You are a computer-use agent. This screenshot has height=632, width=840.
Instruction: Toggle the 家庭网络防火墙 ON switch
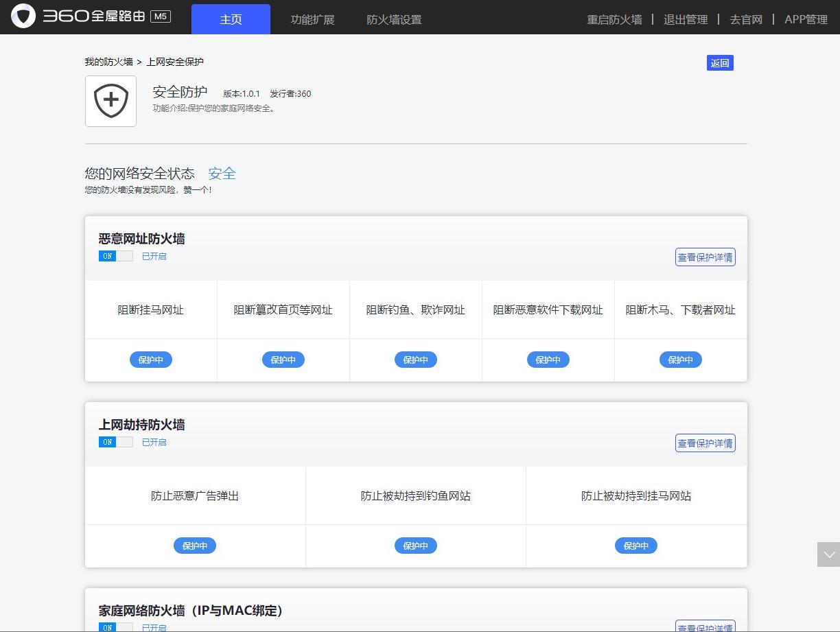pos(115,627)
